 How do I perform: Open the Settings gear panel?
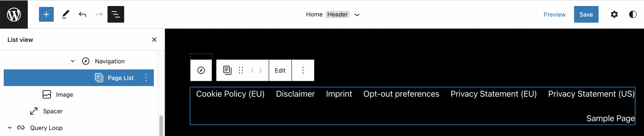pyautogui.click(x=614, y=14)
